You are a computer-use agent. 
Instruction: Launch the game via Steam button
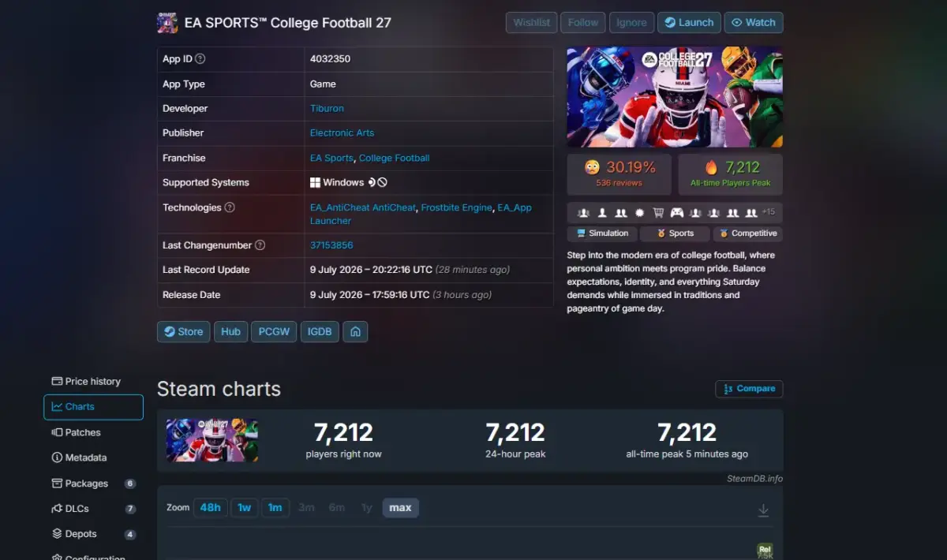689,23
